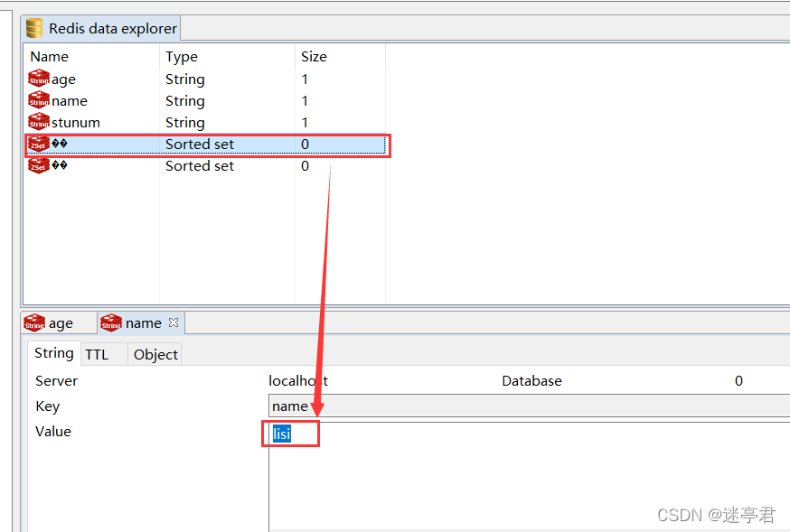
Task: Click the localhost server value
Action: pyautogui.click(x=298, y=381)
